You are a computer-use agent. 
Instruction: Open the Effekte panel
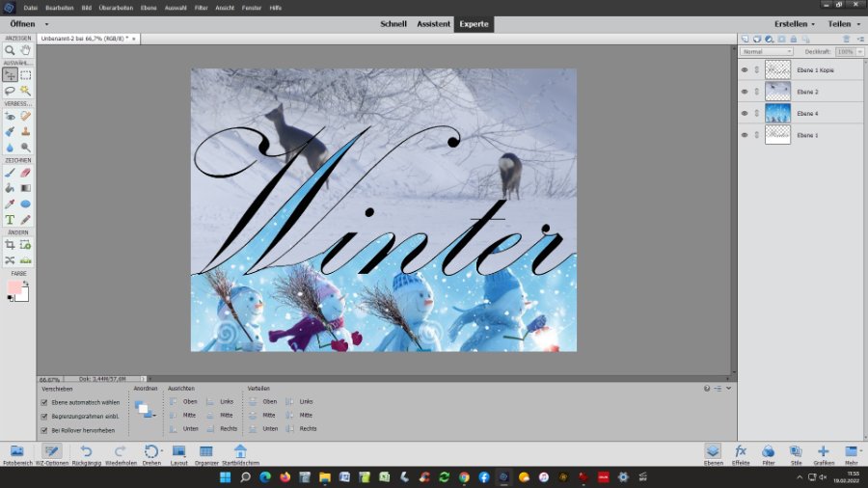tap(741, 455)
